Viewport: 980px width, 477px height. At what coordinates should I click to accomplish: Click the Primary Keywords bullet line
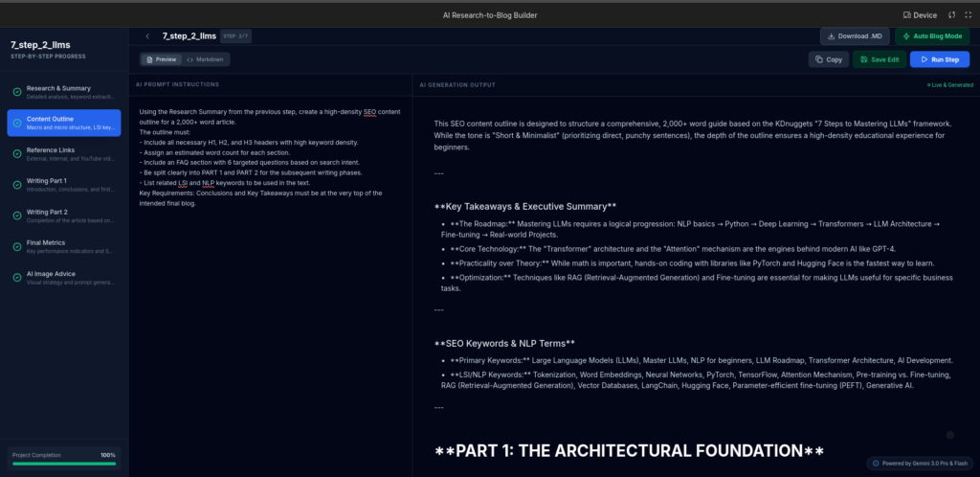pos(702,361)
